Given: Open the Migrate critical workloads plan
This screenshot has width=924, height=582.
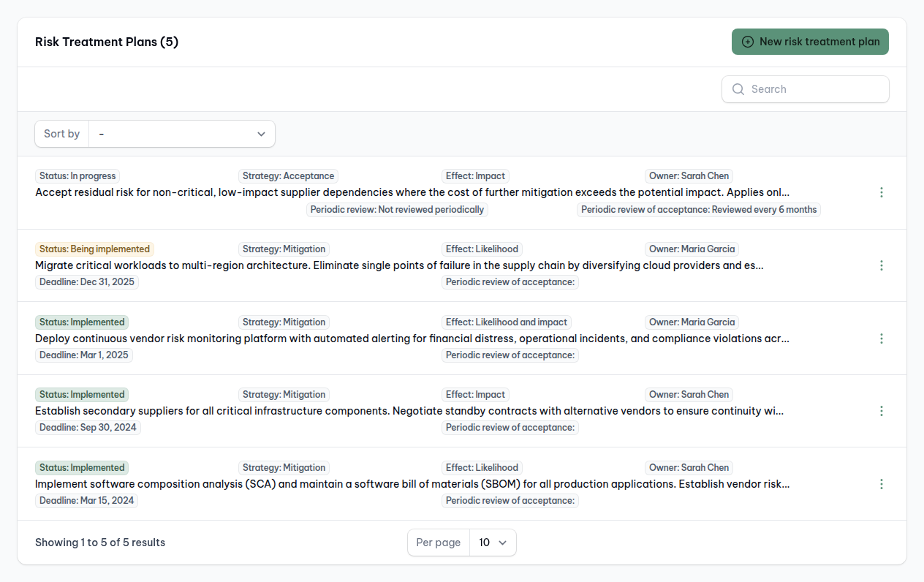Looking at the screenshot, I should 399,265.
